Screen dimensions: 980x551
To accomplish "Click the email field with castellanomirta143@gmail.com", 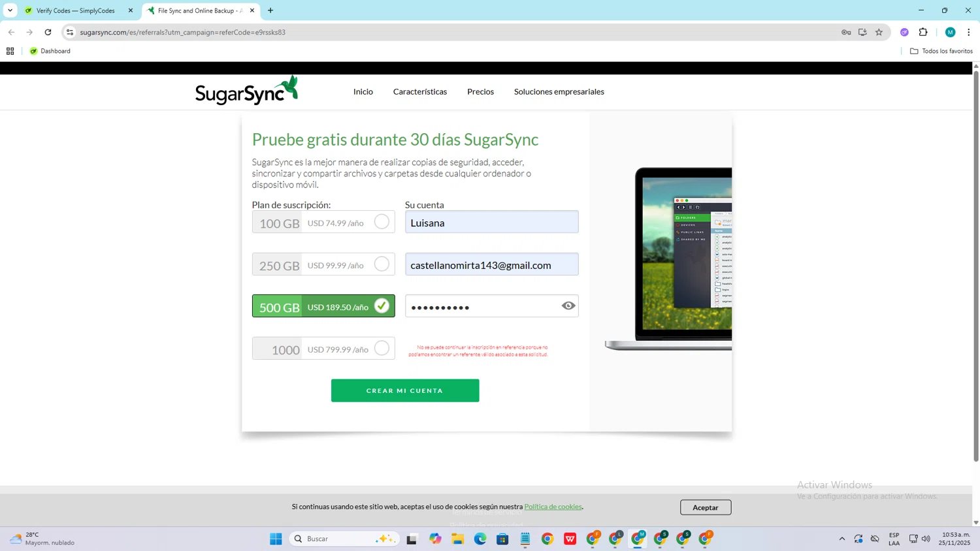I will coord(492,264).
